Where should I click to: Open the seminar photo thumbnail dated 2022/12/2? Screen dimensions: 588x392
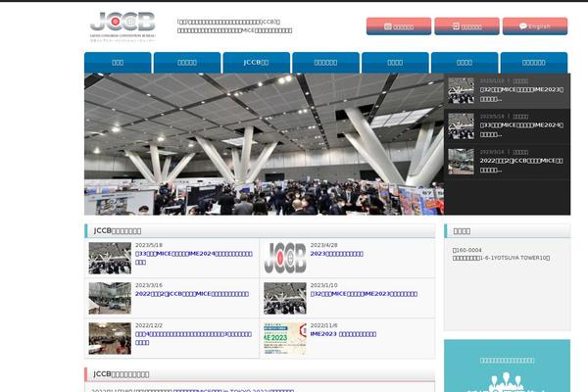(110, 338)
